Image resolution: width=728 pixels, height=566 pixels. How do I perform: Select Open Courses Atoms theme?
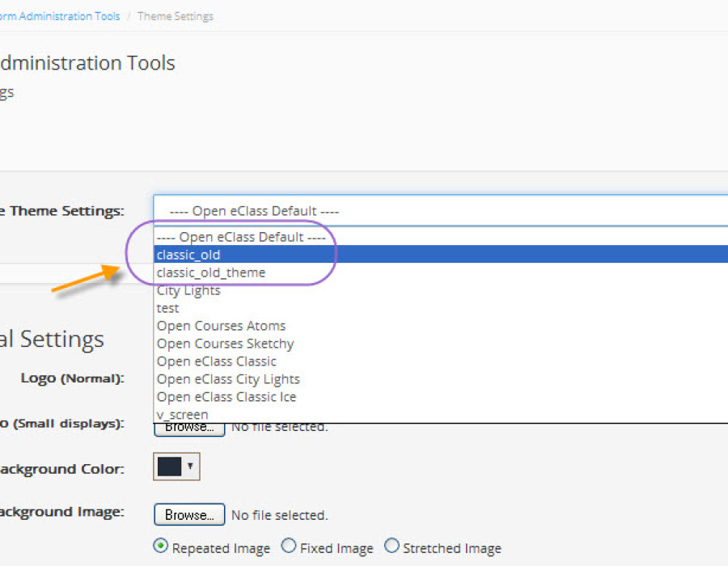(x=441, y=326)
